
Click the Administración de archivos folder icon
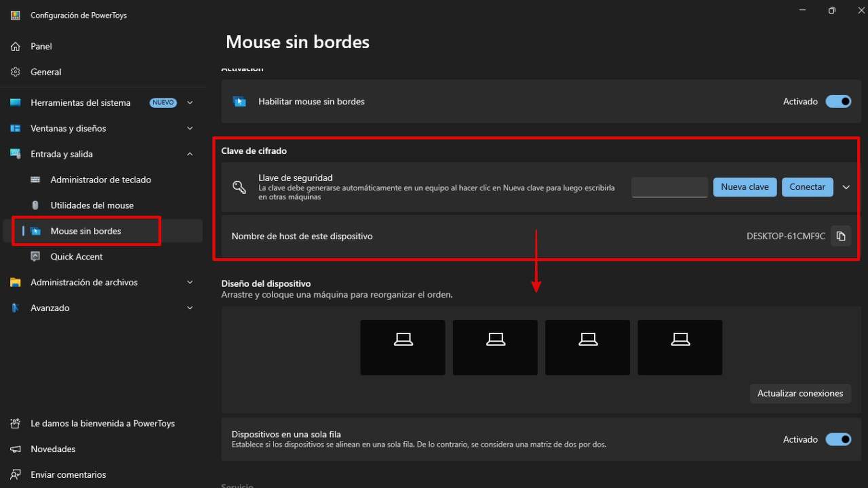15,282
